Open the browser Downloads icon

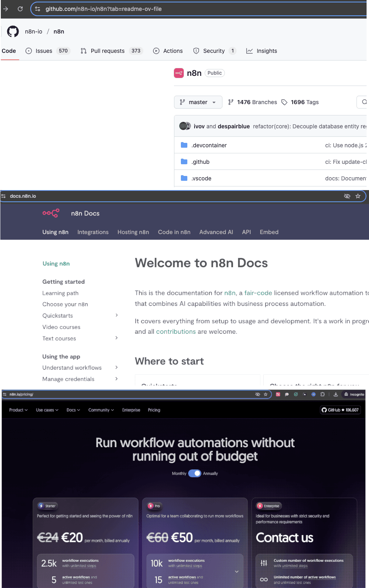[x=335, y=394]
